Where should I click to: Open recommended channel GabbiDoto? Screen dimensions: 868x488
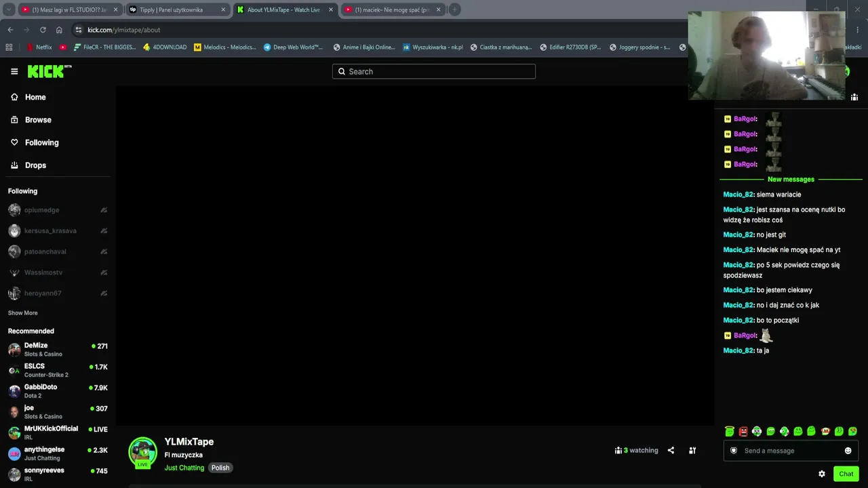58,391
